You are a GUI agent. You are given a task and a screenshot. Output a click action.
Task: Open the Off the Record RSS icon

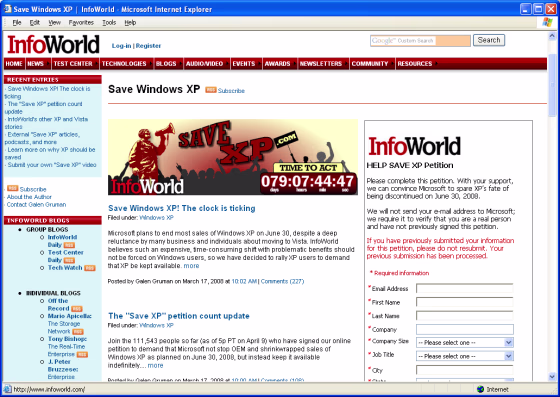(x=77, y=308)
